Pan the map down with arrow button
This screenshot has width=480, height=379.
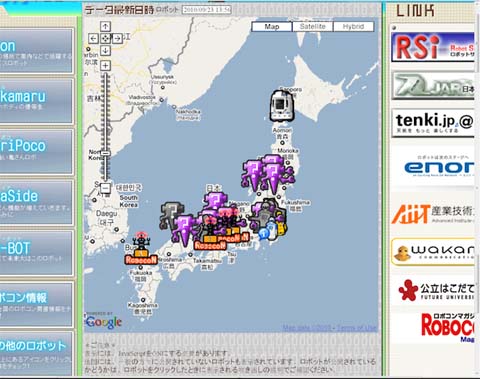pyautogui.click(x=105, y=50)
